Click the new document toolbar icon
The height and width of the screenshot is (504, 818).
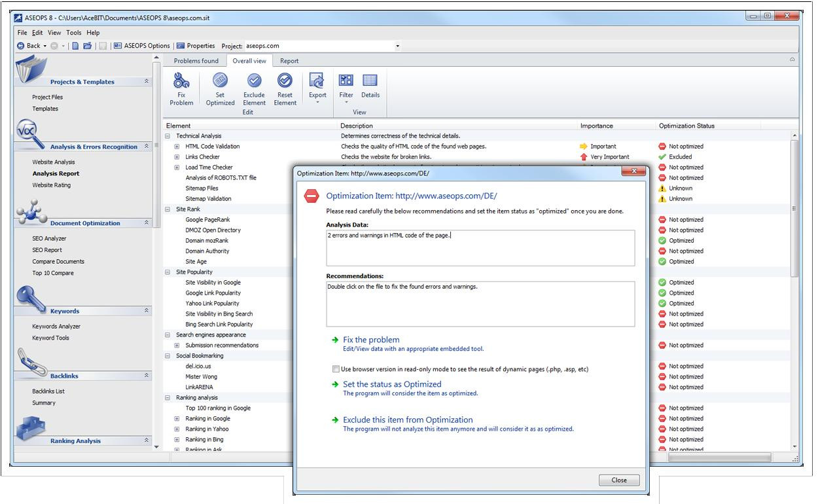[x=75, y=46]
